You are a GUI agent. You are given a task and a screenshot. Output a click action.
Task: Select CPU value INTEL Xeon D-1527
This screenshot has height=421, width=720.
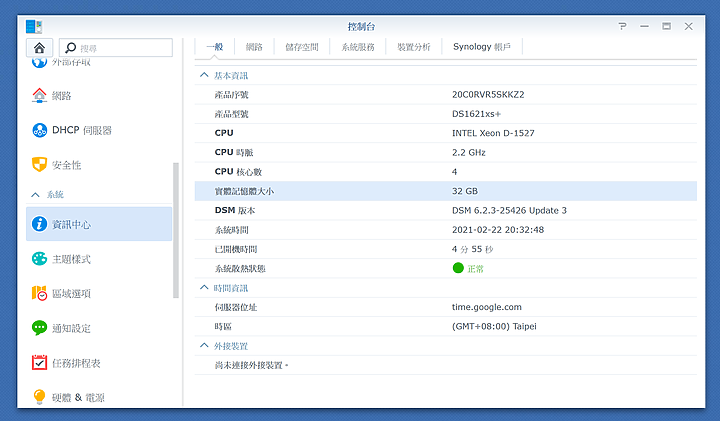point(493,133)
